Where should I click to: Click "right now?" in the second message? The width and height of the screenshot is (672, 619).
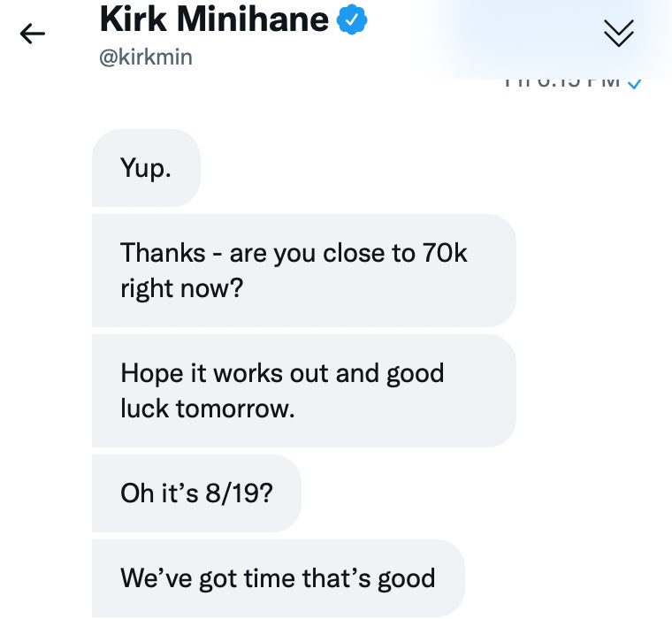tap(182, 288)
